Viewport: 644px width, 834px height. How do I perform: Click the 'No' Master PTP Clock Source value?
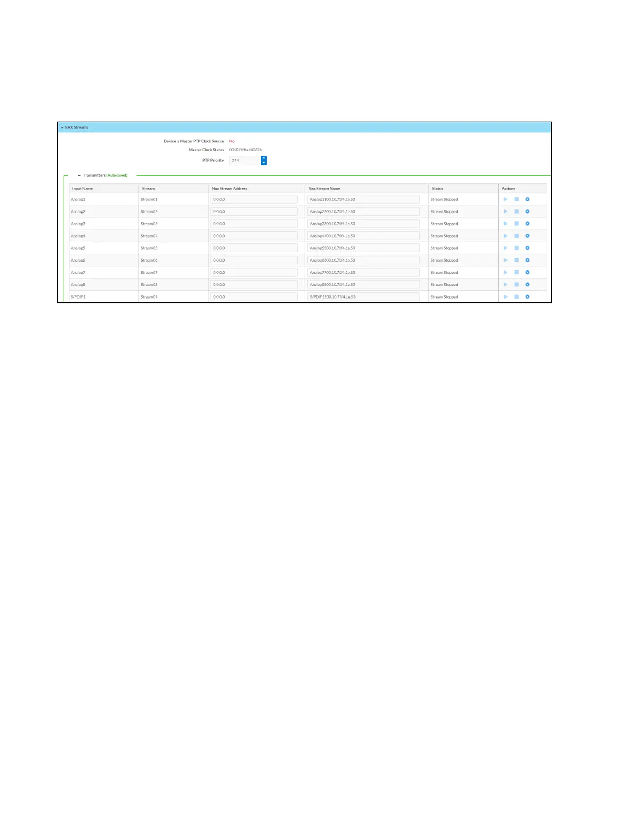pos(232,141)
